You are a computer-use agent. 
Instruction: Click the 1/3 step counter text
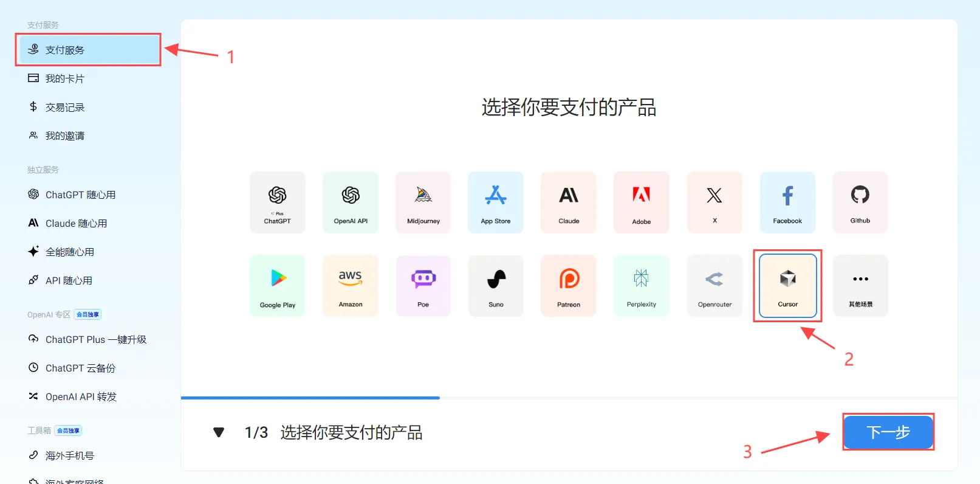[256, 432]
